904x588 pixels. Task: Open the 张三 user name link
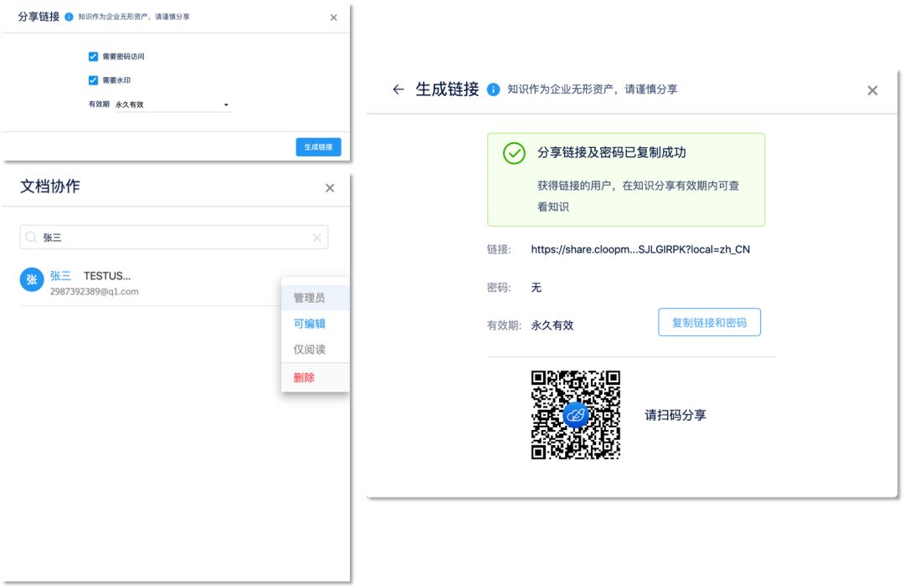pyautogui.click(x=60, y=276)
